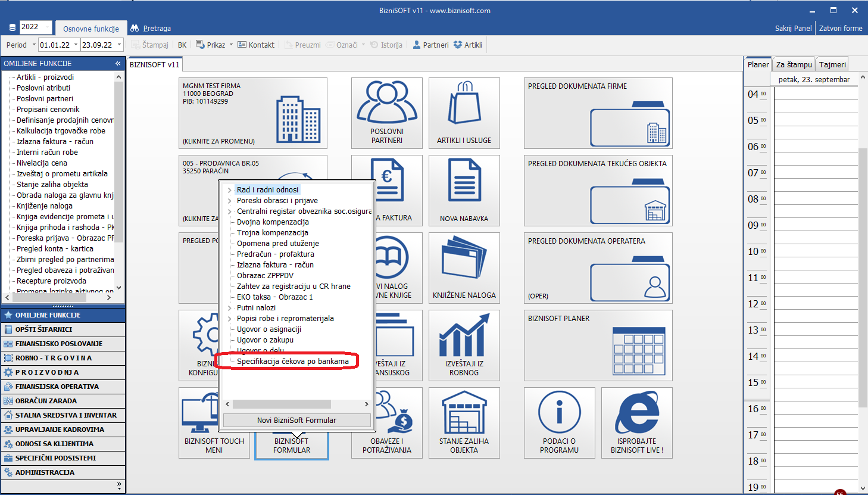Open the Poslovni Partneri tile

pos(387,113)
